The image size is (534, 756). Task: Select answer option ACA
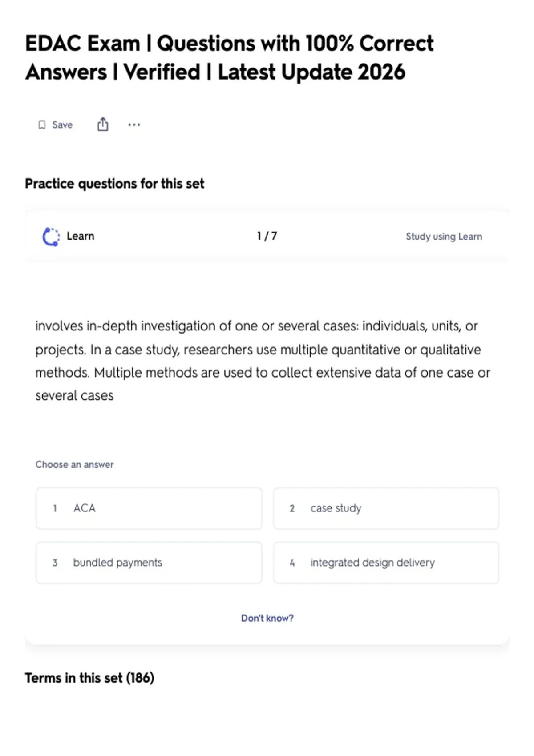click(x=149, y=508)
